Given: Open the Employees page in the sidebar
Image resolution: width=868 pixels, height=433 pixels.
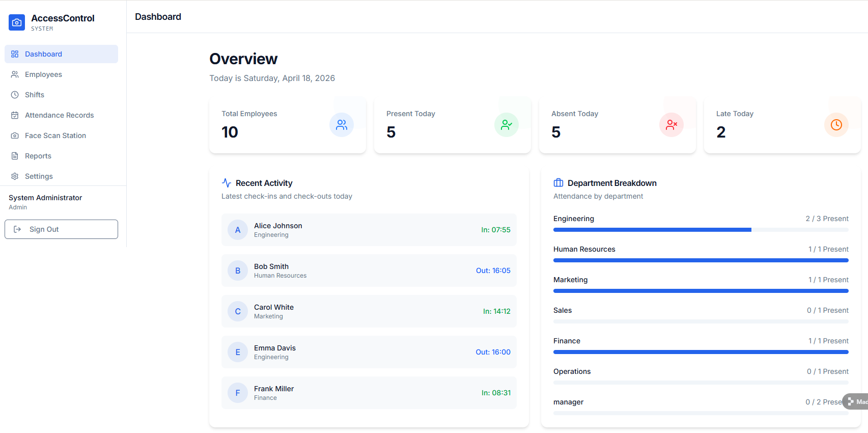Looking at the screenshot, I should (x=43, y=74).
